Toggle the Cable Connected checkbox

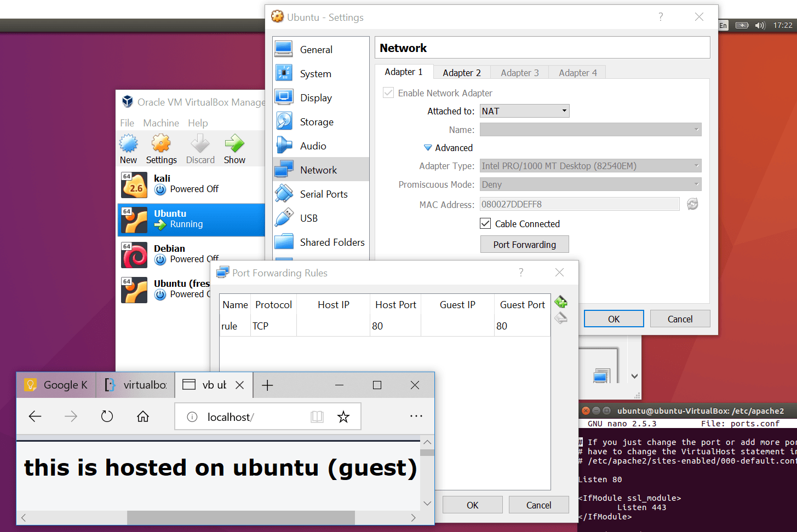click(485, 223)
